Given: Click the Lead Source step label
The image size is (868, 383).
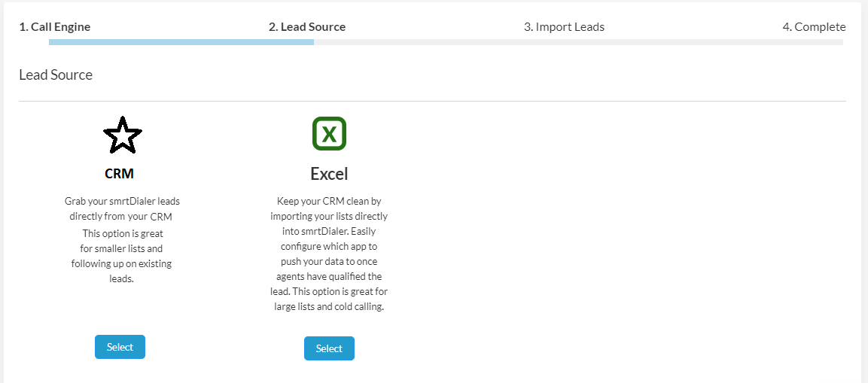Looking at the screenshot, I should point(307,27).
